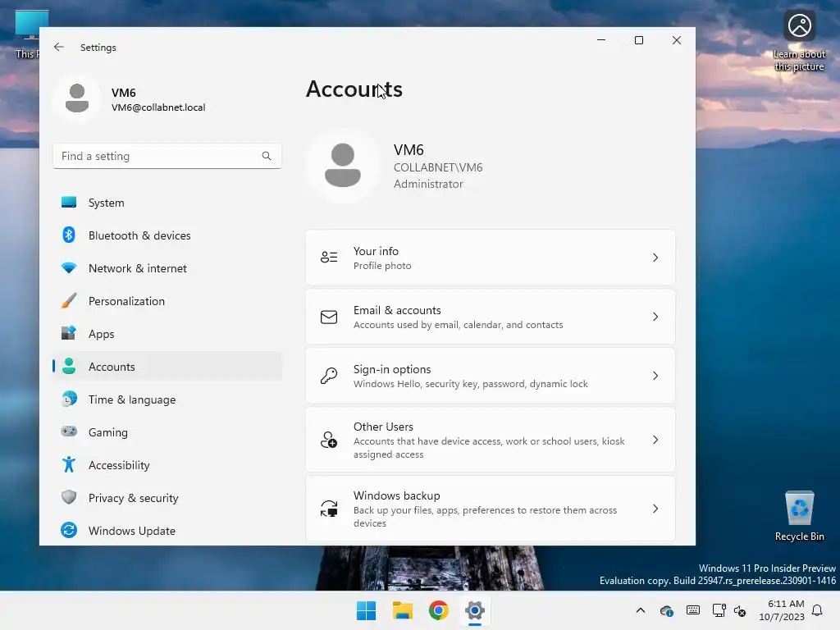
Task: Click the Email envelope icon
Action: pos(329,317)
